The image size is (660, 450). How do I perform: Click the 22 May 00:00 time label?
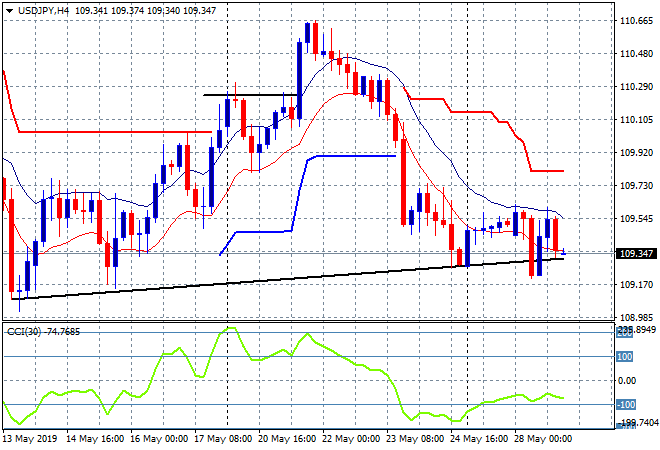(351, 439)
